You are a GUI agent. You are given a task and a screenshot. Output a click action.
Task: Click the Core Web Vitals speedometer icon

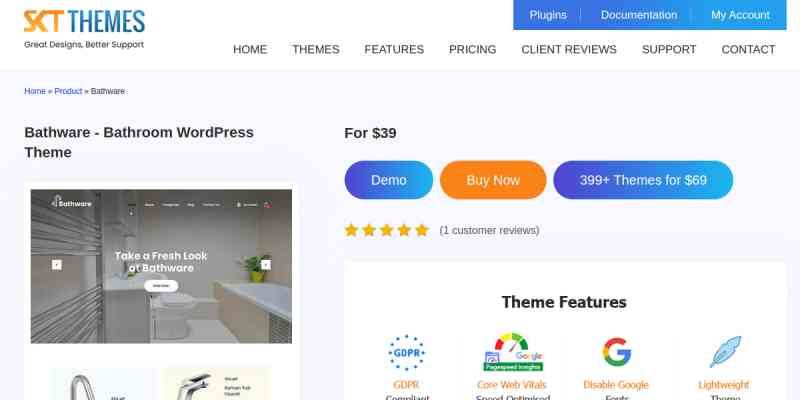click(x=513, y=352)
